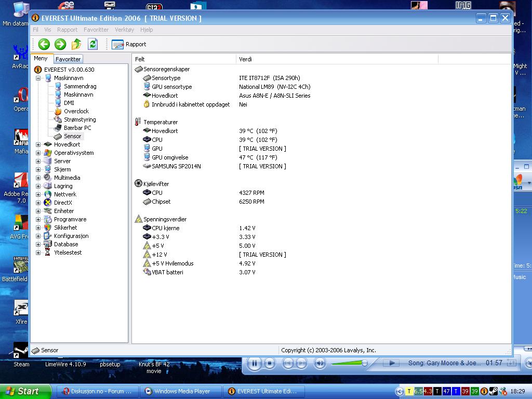Image resolution: width=532 pixels, height=399 pixels.
Task: Open the Fil menu
Action: [x=35, y=30]
